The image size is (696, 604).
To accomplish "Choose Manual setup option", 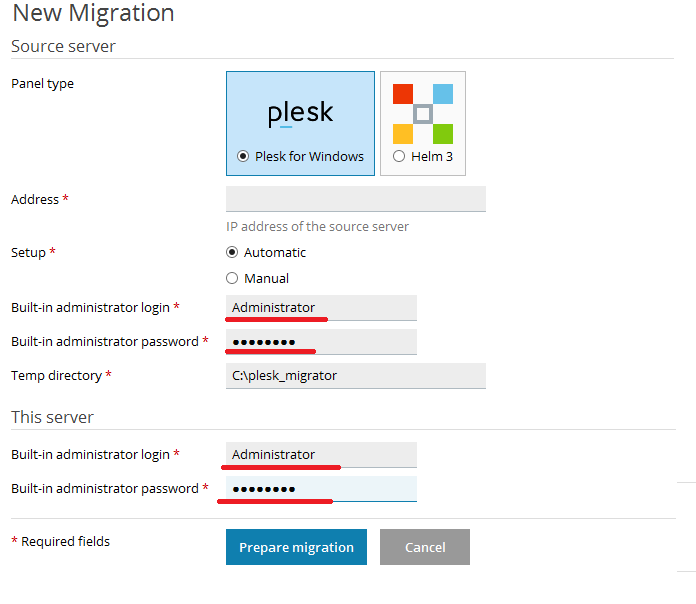I will click(232, 278).
